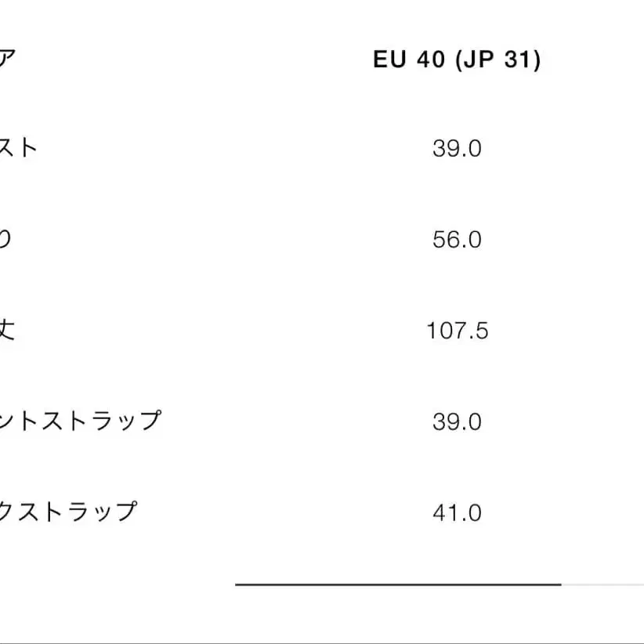
Task: Click the dark horizontal scrollbar thumb
Action: 398,584
